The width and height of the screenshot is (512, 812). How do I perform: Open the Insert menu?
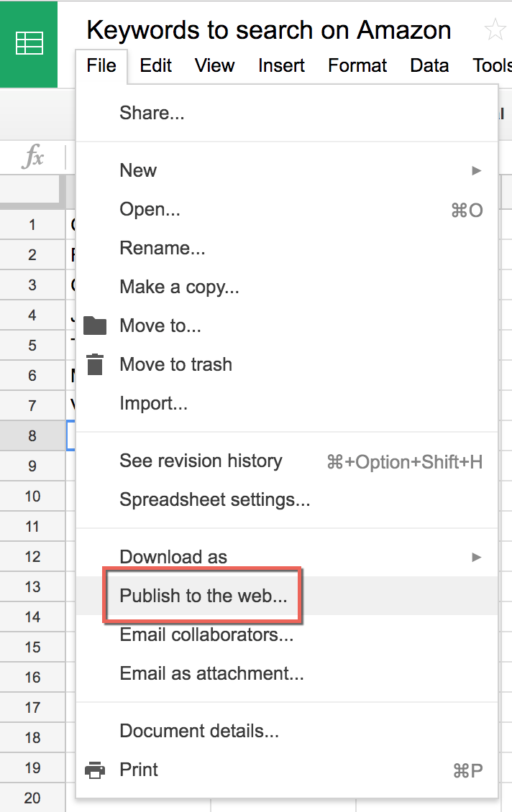281,66
